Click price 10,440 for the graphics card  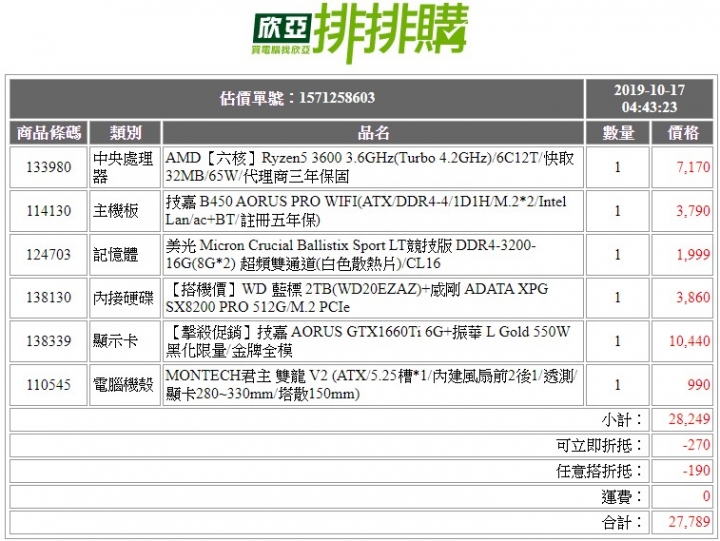pyautogui.click(x=690, y=341)
